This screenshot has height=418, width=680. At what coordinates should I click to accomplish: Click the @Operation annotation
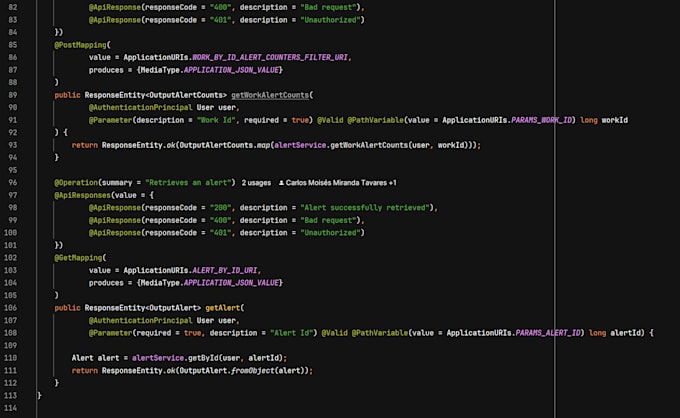[x=76, y=183]
